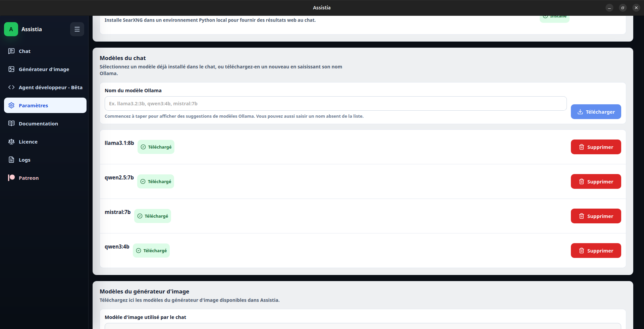
Task: Click the Paramètres gear icon
Action: coord(11,105)
